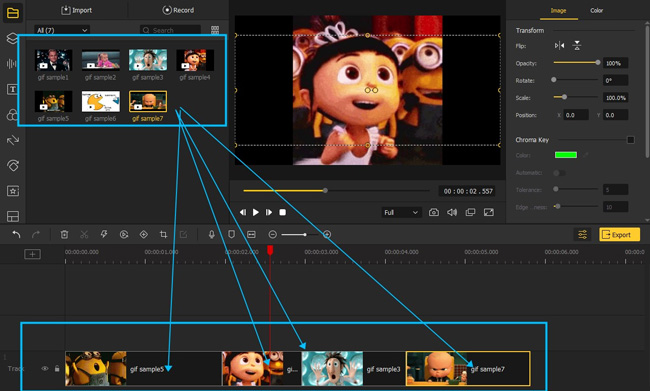Select the gif sample3 clip on timeline

click(354, 369)
